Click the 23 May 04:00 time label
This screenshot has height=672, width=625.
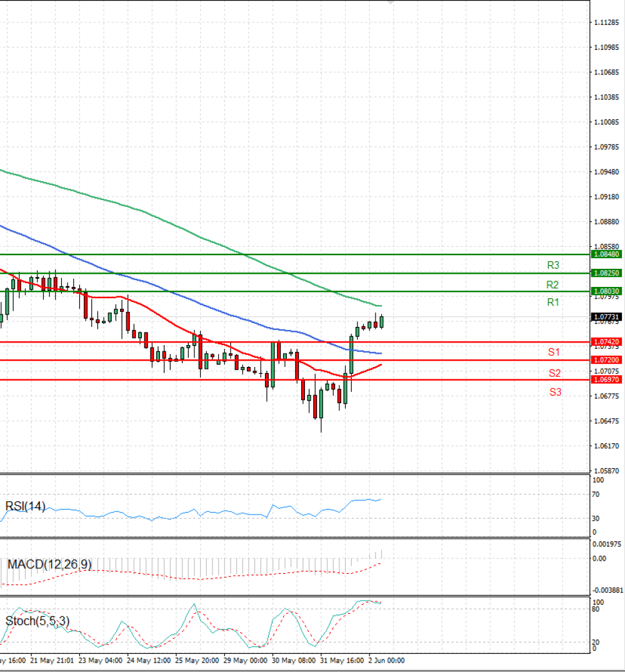click(x=100, y=660)
